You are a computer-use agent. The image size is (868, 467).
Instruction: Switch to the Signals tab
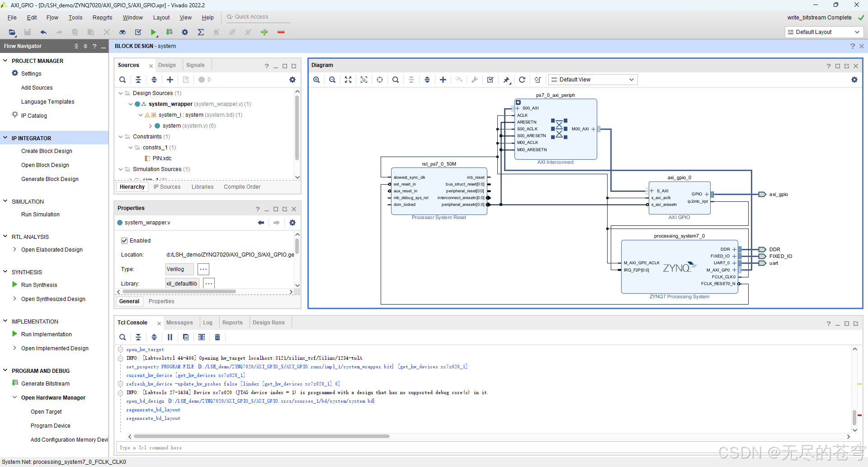[x=195, y=65]
